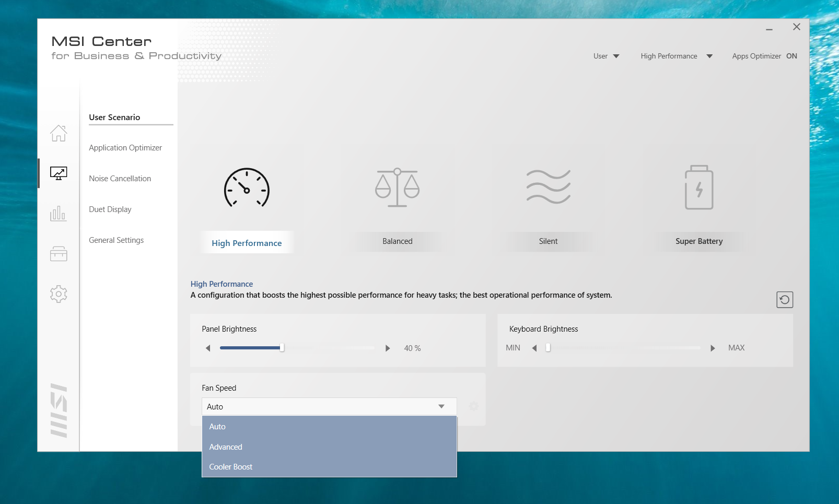This screenshot has width=839, height=504.
Task: Open the Application Optimizer tab
Action: (x=125, y=148)
